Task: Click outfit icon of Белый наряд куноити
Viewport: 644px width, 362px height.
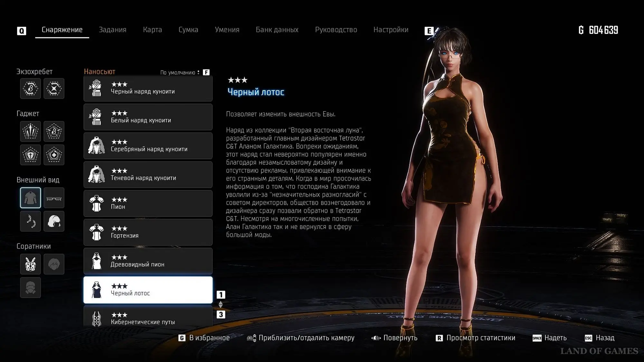Action: [x=96, y=117]
